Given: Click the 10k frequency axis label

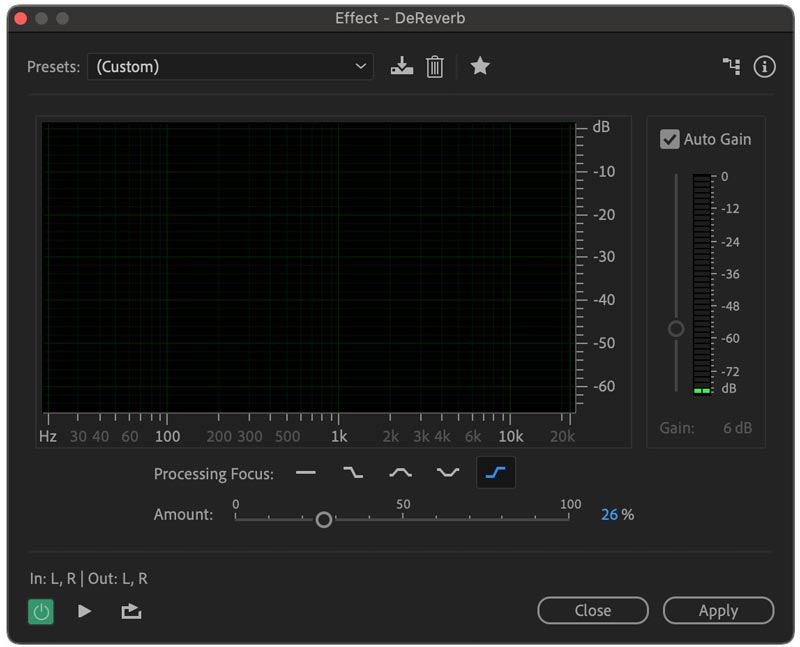Looking at the screenshot, I should click(511, 436).
